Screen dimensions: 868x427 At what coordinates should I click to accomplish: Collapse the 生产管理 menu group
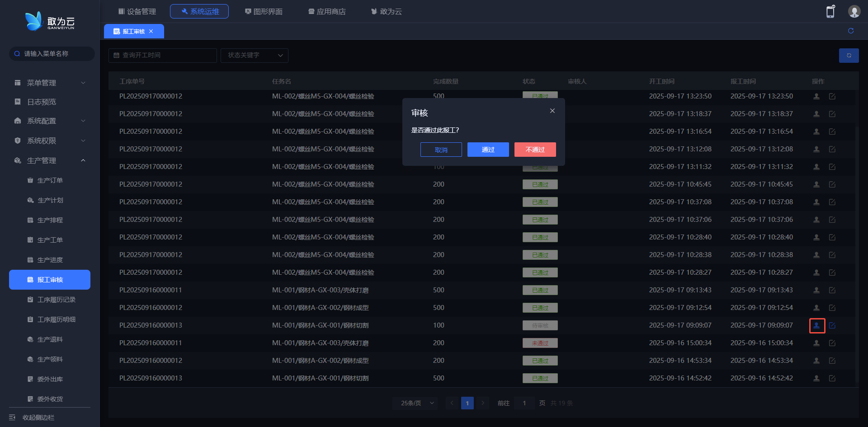(50, 160)
